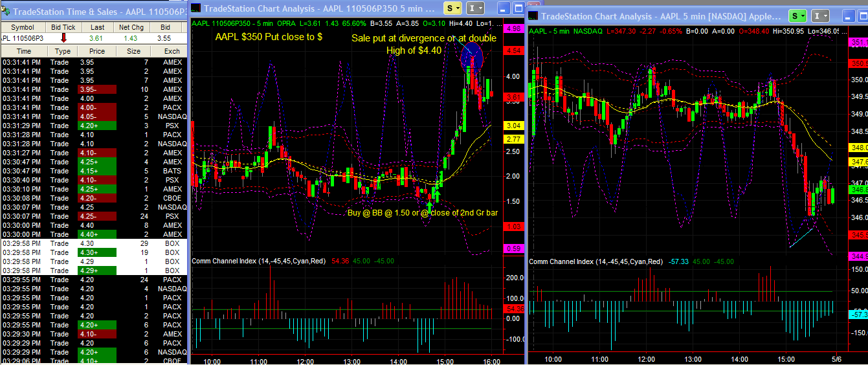Open the I interval link in NASDAQ chart
The height and width of the screenshot is (365, 868).
pos(821,16)
